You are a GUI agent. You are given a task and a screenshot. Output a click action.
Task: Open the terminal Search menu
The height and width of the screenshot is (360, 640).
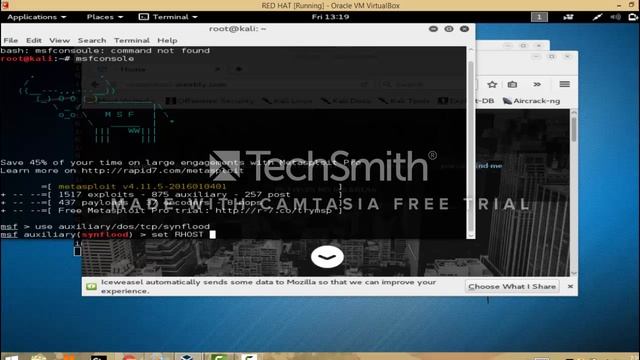[92, 40]
